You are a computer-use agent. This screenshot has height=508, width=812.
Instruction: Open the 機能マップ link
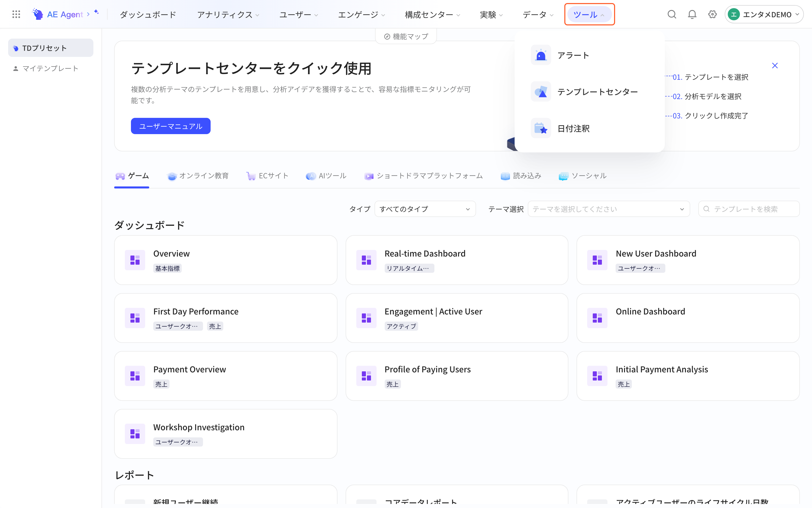tap(406, 36)
